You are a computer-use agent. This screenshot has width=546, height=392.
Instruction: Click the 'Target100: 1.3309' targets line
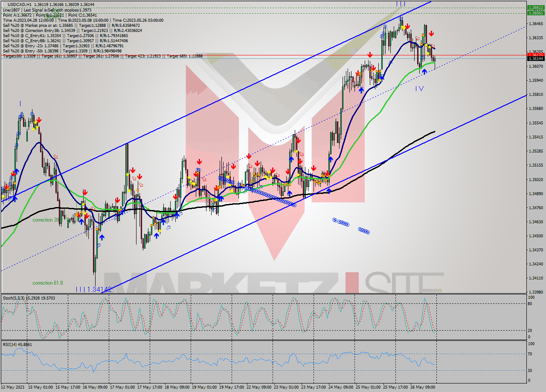point(102,56)
